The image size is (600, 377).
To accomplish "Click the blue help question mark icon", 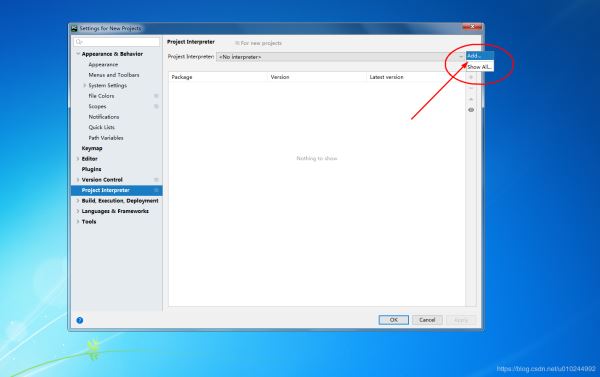I will [x=80, y=320].
